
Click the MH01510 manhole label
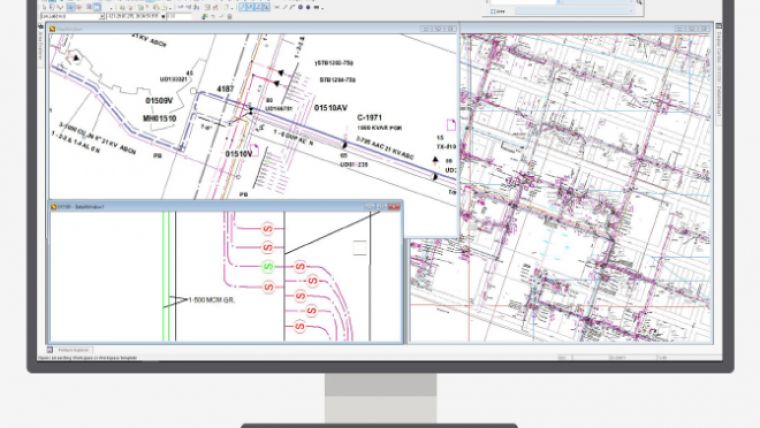click(x=159, y=118)
